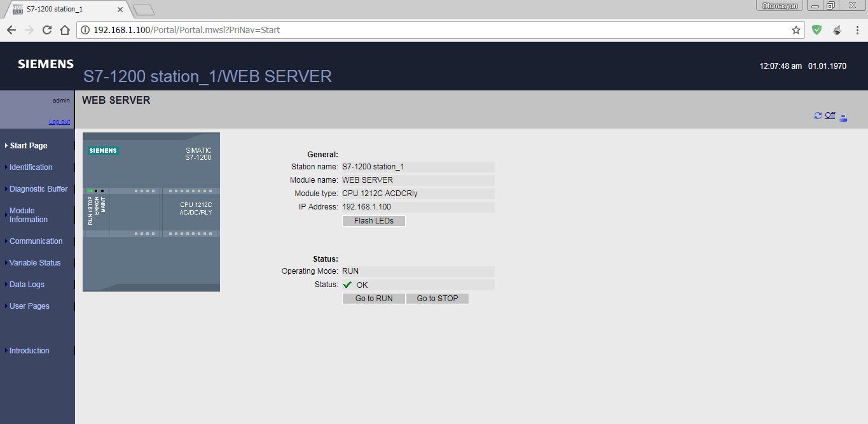
Task: Click extension icon next to shield
Action: pos(837,30)
